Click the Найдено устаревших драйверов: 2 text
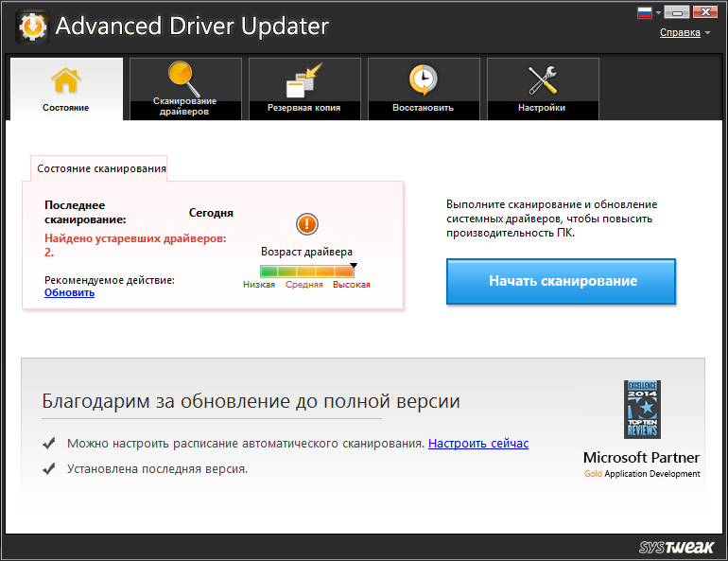728x561 pixels. click(135, 245)
